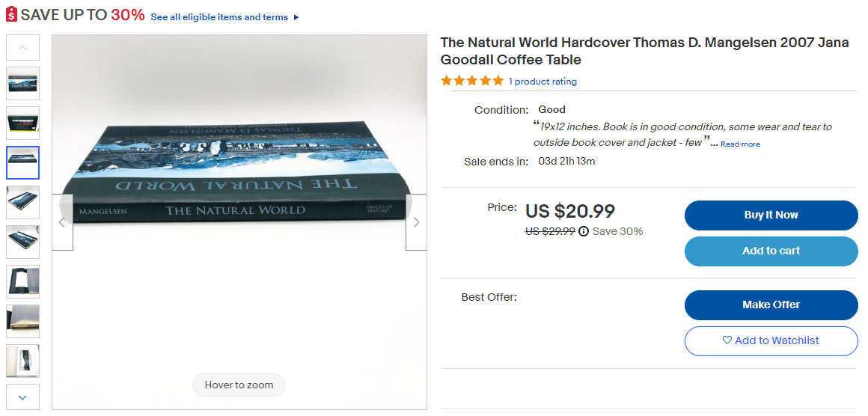This screenshot has height=416, width=868.
Task: Click the arrow after eligible items and terms
Action: (x=296, y=17)
